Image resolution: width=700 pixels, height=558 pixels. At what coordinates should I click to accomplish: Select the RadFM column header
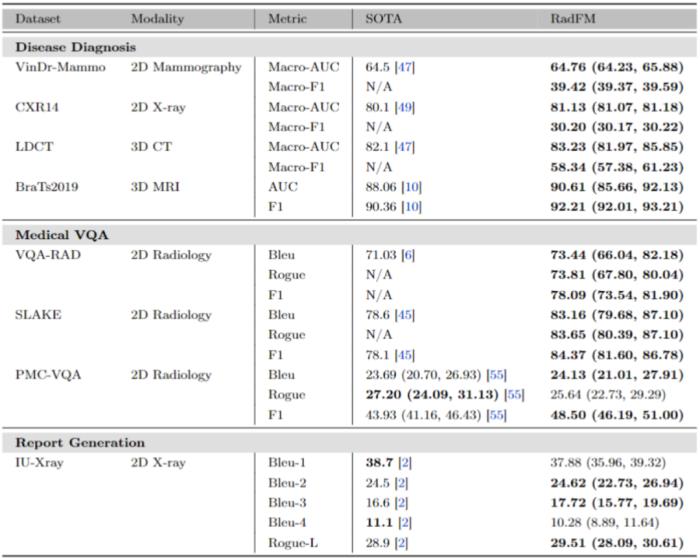coord(573,19)
